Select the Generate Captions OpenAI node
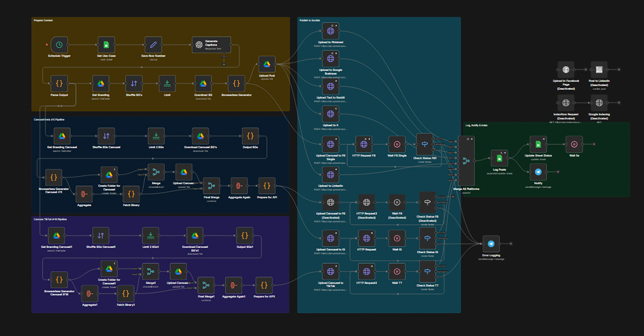644x336 pixels. (x=211, y=44)
